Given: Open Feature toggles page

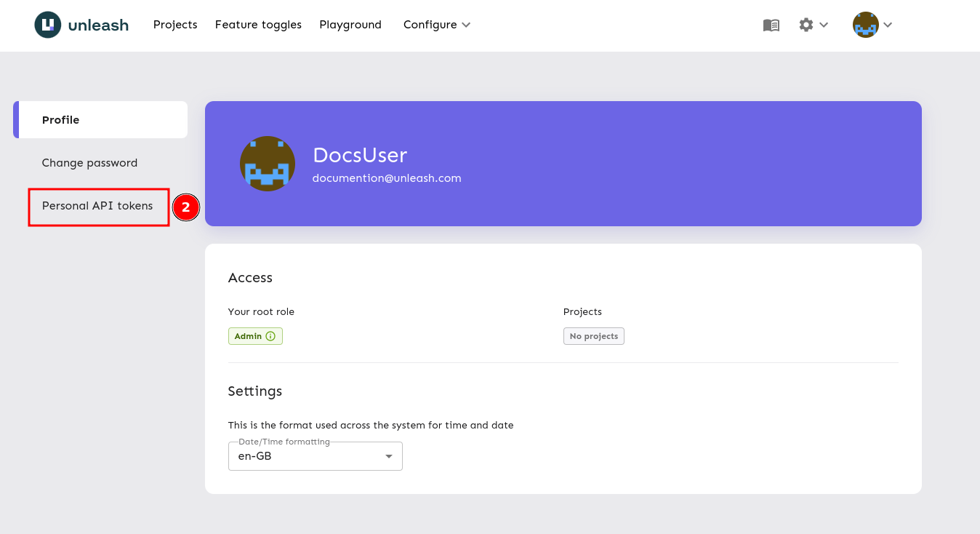Looking at the screenshot, I should click(258, 25).
